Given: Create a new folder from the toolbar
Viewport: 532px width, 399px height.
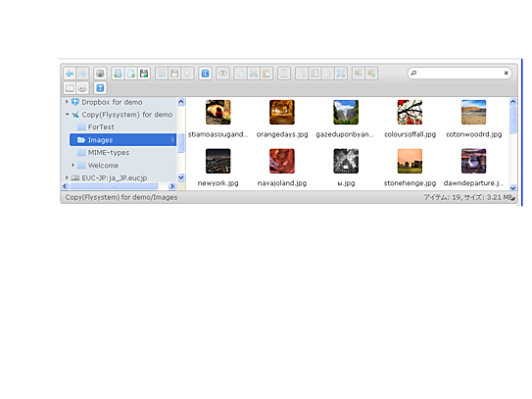Looking at the screenshot, I should [118, 74].
